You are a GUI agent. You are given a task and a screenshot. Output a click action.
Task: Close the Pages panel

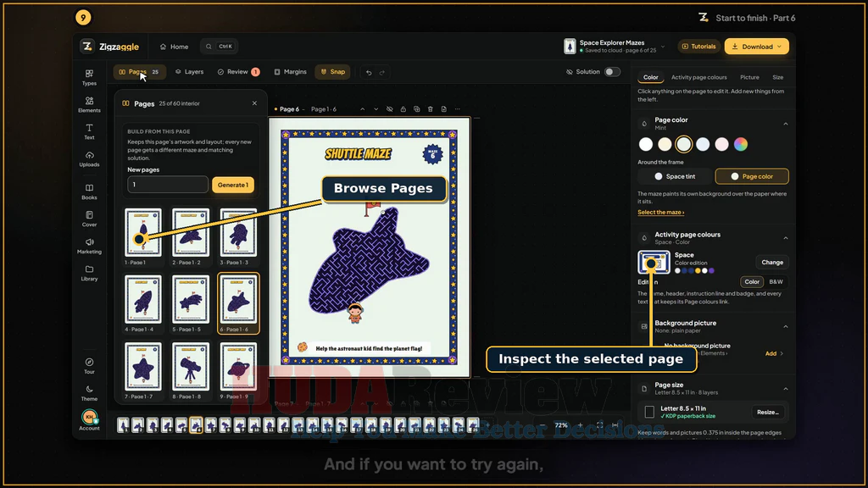click(254, 103)
